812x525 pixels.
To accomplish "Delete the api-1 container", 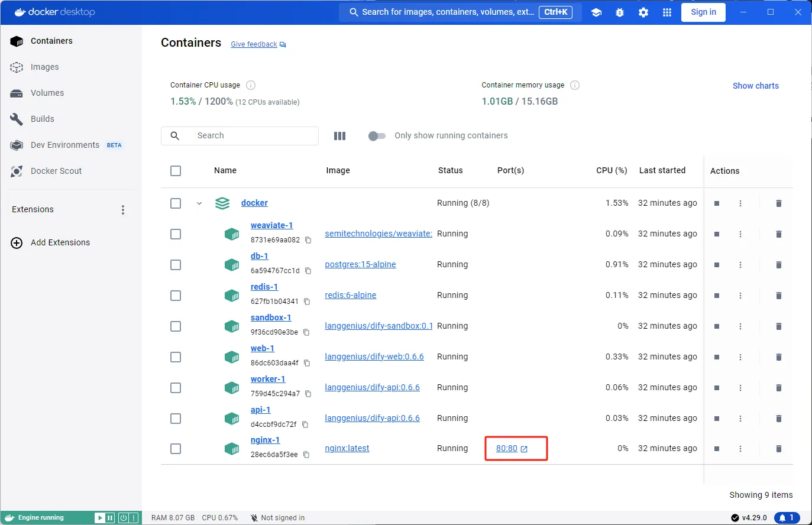I will pos(779,419).
